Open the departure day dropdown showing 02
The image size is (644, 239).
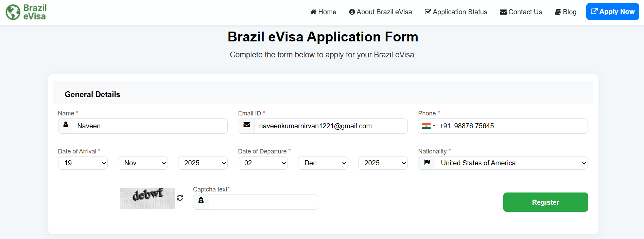click(x=263, y=163)
